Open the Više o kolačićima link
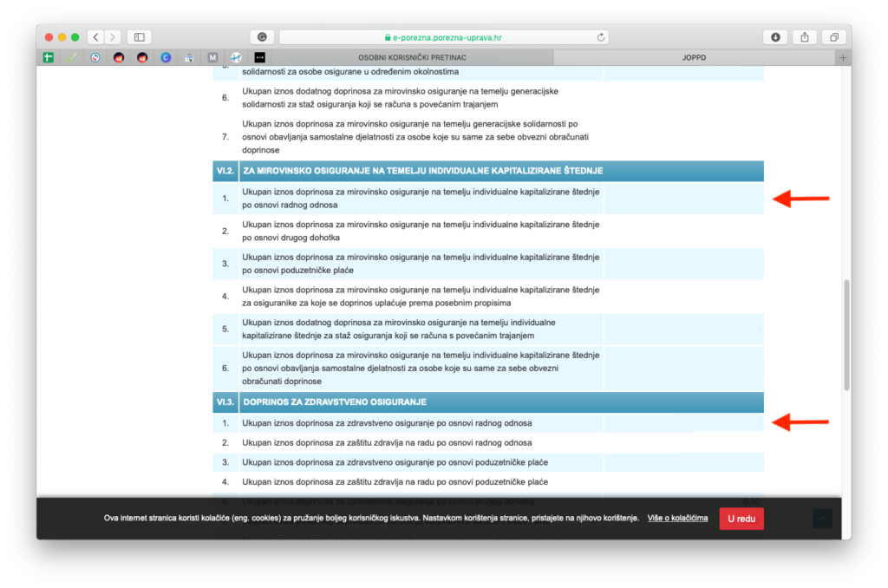 click(677, 518)
